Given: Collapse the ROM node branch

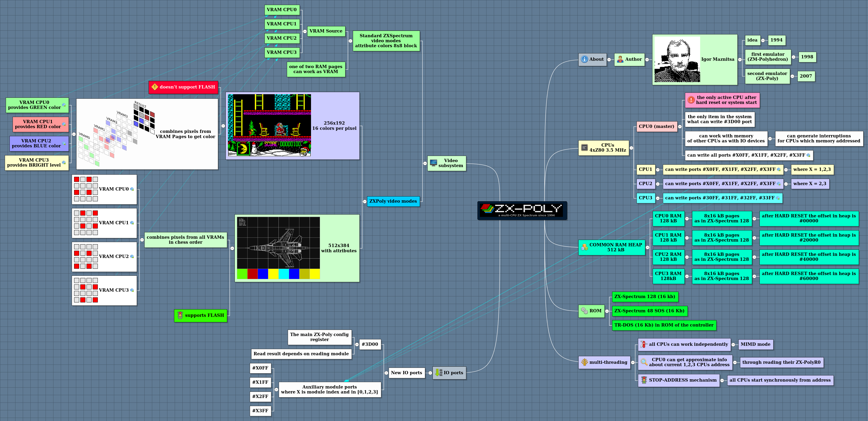Looking at the screenshot, I should pyautogui.click(x=607, y=311).
